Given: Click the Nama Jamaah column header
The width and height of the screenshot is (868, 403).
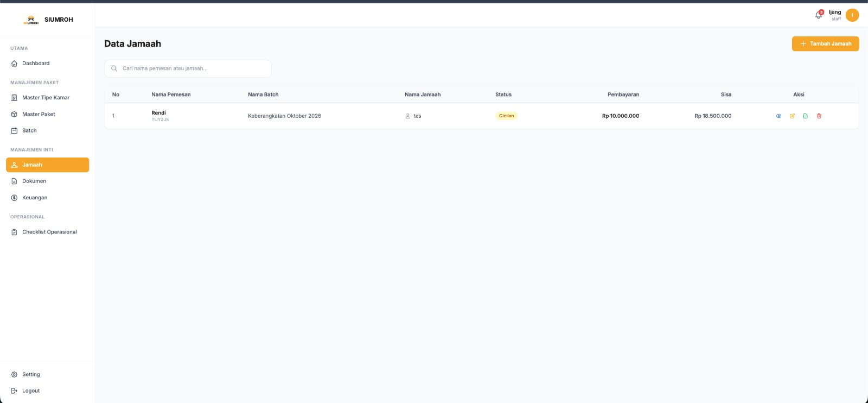Looking at the screenshot, I should click(423, 95).
